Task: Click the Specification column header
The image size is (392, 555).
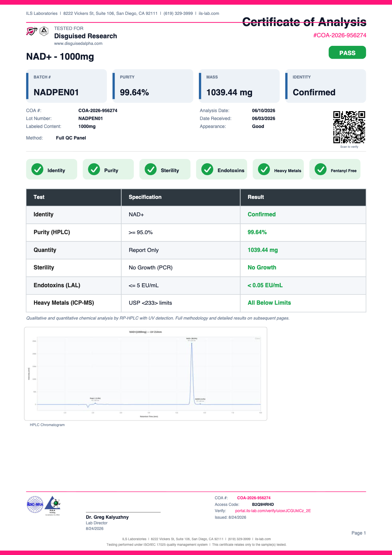Action: pyautogui.click(x=145, y=197)
